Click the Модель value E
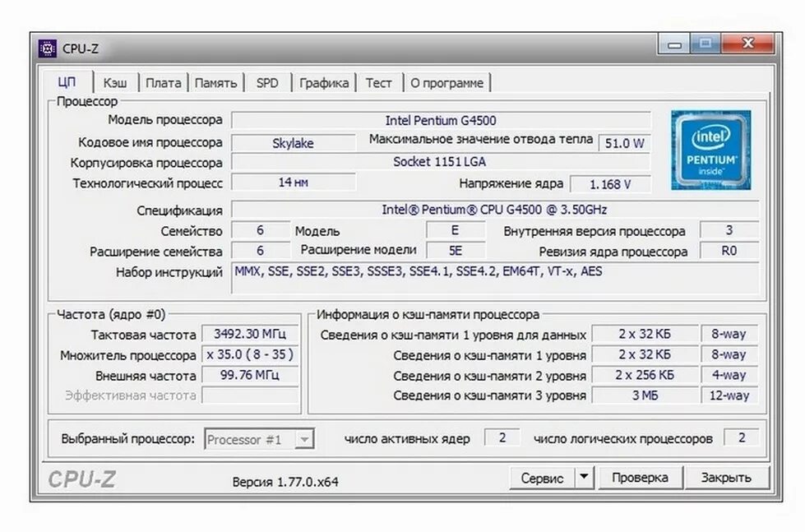 click(x=456, y=230)
